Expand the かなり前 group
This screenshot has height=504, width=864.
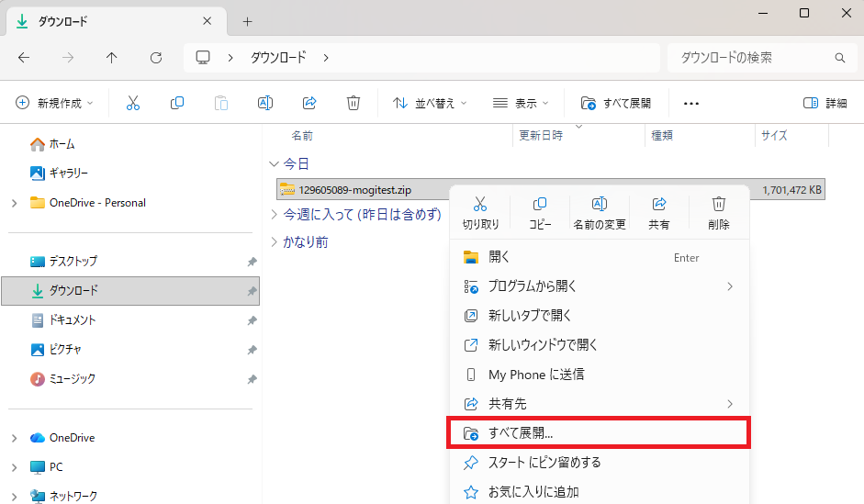point(274,241)
